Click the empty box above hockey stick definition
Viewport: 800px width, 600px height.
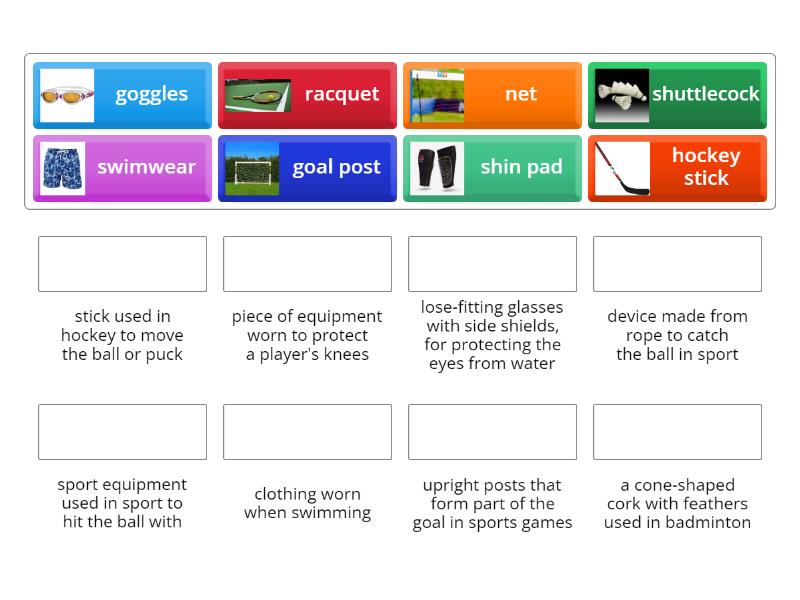click(122, 264)
